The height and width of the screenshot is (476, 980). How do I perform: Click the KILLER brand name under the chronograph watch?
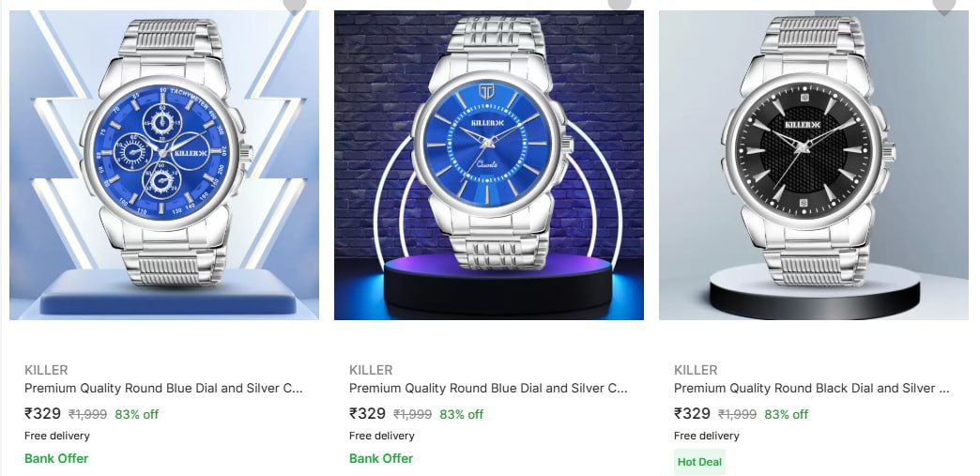46,370
